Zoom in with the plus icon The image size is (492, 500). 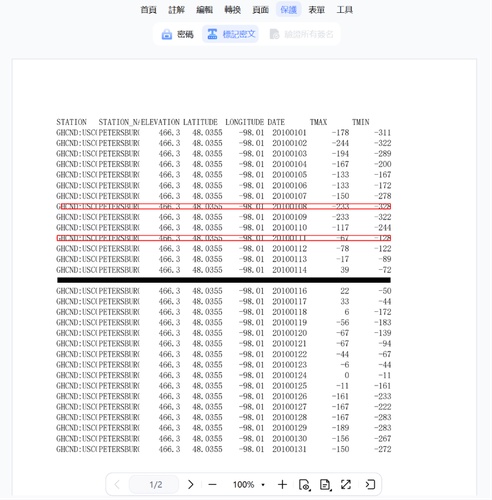282,484
